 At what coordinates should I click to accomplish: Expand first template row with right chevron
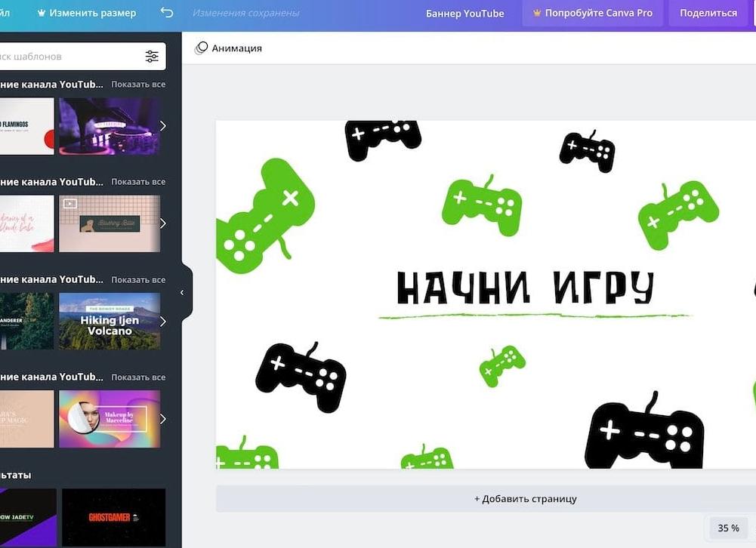click(x=162, y=126)
